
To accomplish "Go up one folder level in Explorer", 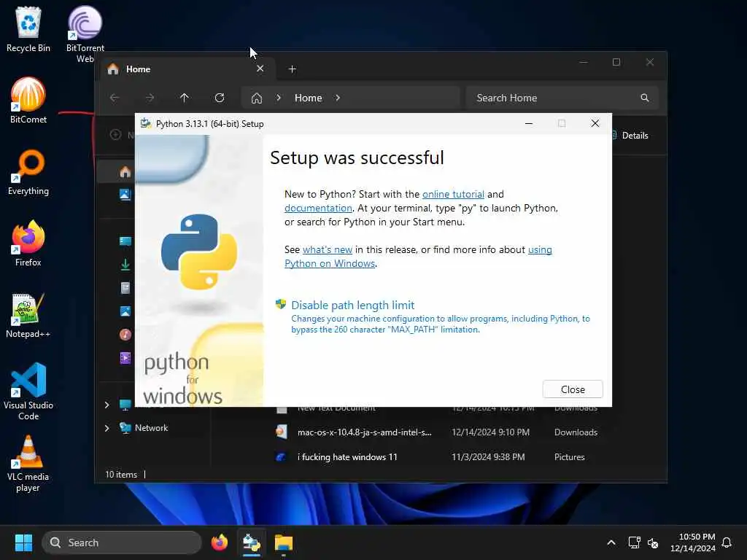I will click(185, 98).
